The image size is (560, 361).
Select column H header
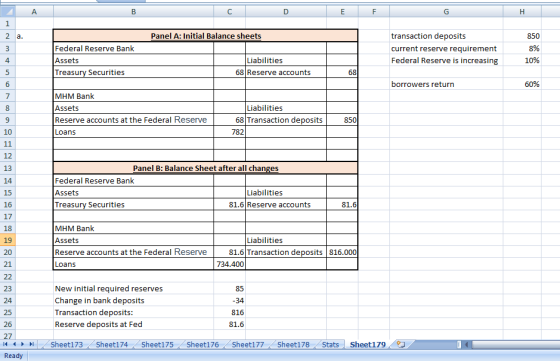[522, 12]
